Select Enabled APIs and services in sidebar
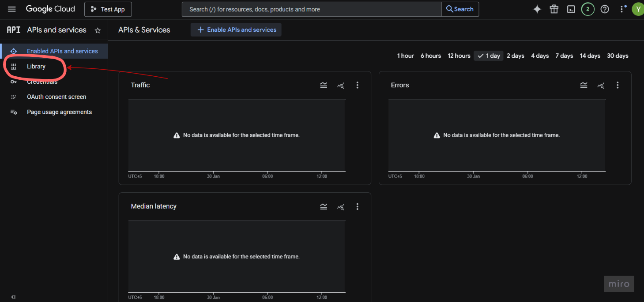Image resolution: width=644 pixels, height=302 pixels. click(x=54, y=51)
